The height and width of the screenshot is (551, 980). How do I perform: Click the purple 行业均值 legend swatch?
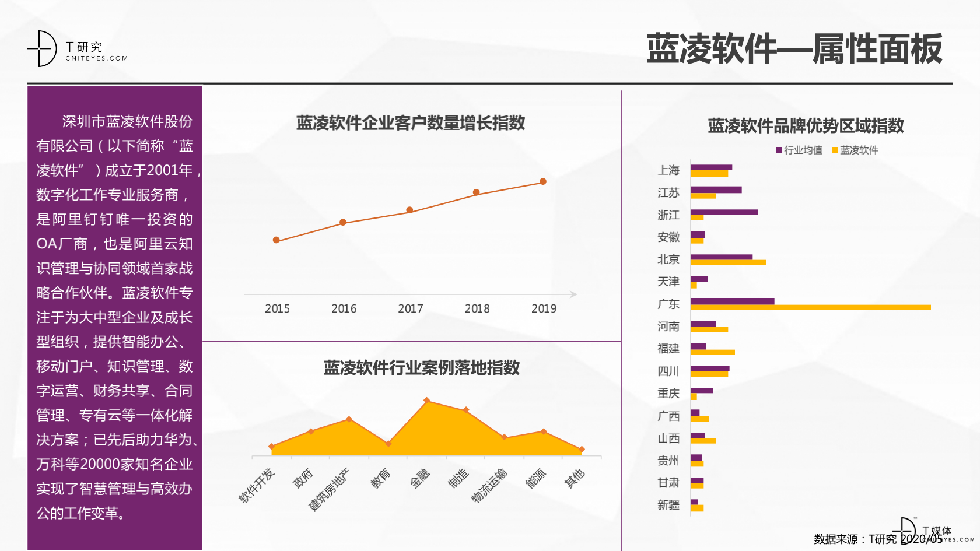pyautogui.click(x=779, y=150)
